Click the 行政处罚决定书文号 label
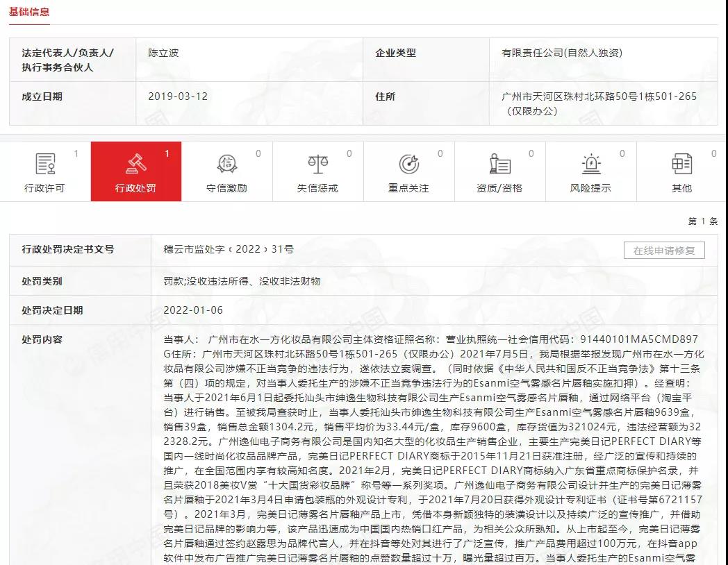728x565 pixels. point(68,249)
